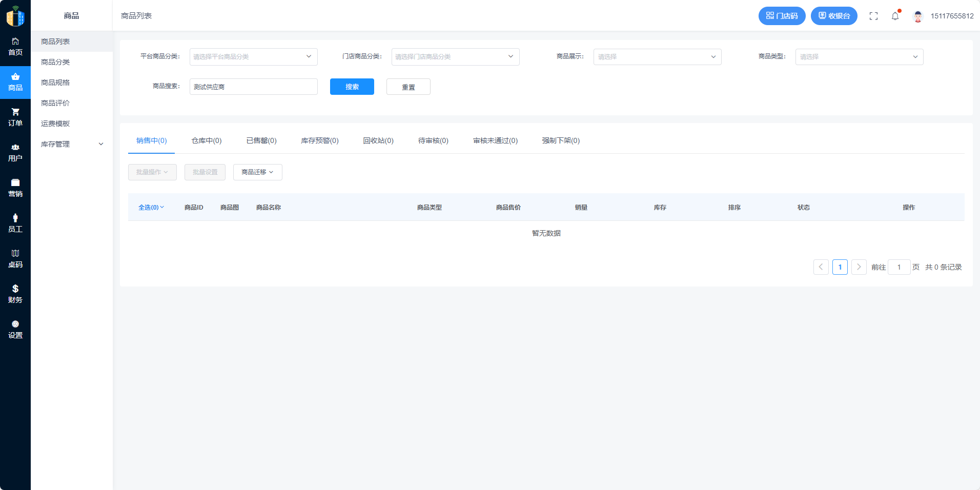Viewport: 980px width, 490px height.
Task: Expand the 平台商品分类 dropdown
Action: click(253, 57)
